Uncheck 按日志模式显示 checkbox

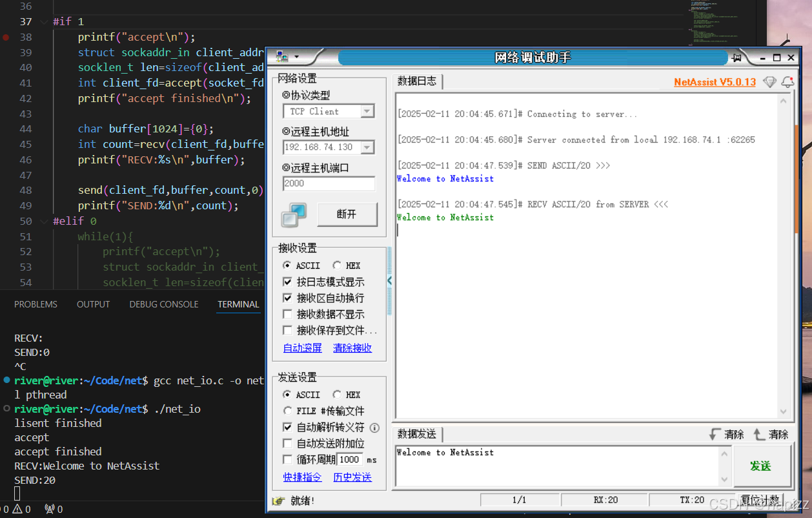[x=288, y=282]
